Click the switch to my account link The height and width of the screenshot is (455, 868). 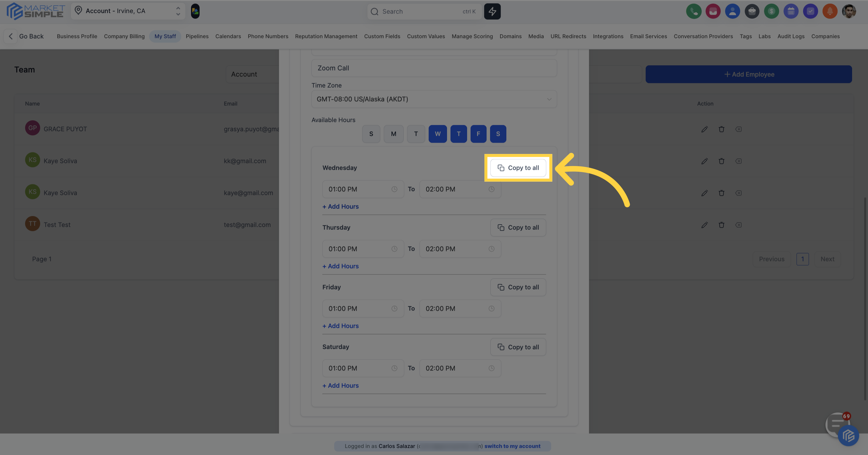(x=513, y=446)
